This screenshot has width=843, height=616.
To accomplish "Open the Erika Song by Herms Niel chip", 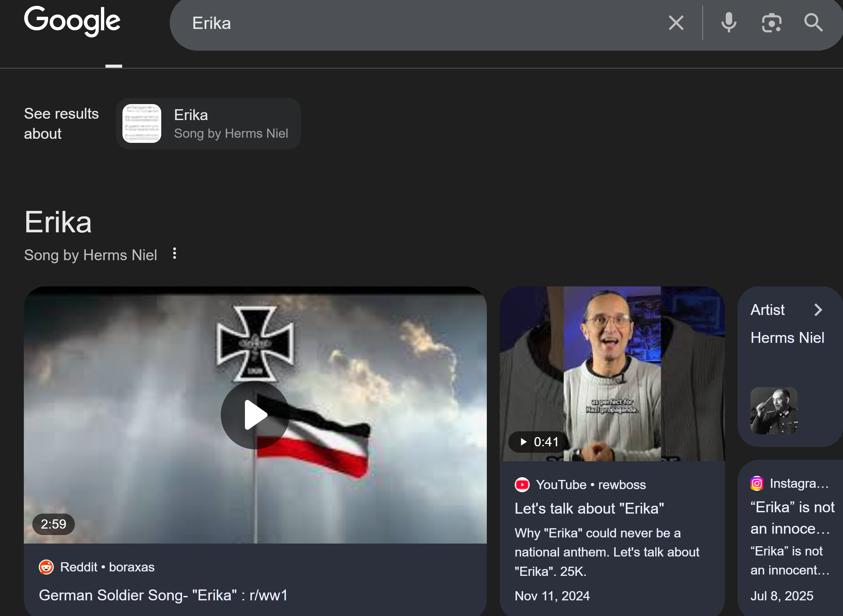I will [x=209, y=124].
